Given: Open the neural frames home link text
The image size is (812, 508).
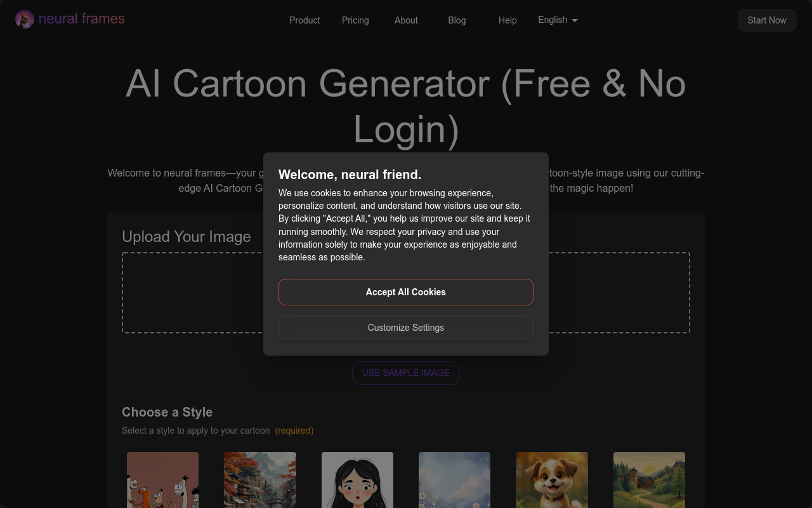Looking at the screenshot, I should [81, 19].
